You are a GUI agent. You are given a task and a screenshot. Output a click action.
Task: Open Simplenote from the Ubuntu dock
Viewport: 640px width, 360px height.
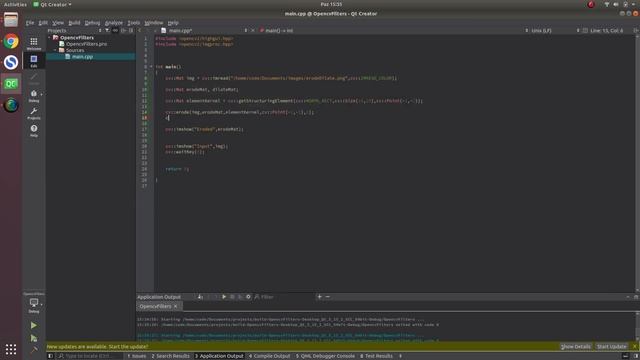point(11,62)
